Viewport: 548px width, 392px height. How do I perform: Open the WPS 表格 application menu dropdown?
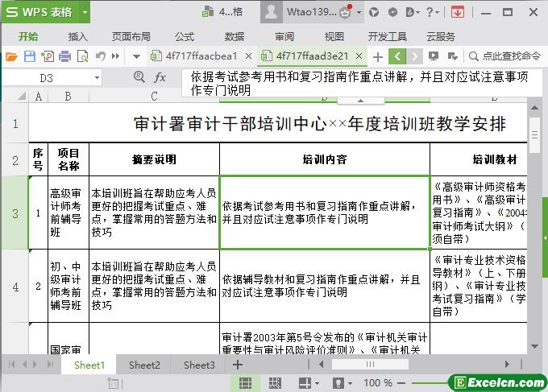[85, 13]
